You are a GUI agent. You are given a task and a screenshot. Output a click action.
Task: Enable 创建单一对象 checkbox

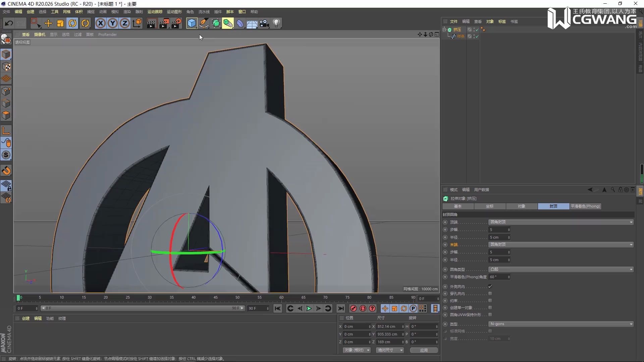[490, 308]
